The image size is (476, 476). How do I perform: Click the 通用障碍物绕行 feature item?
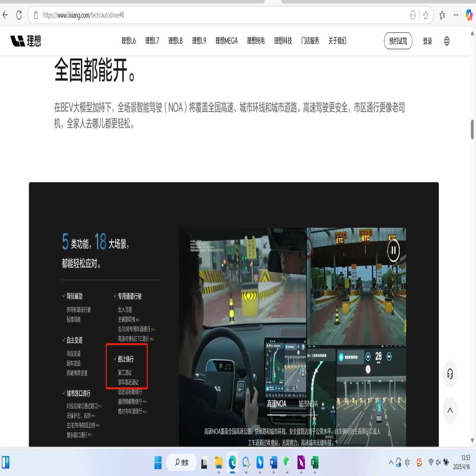[130, 401]
